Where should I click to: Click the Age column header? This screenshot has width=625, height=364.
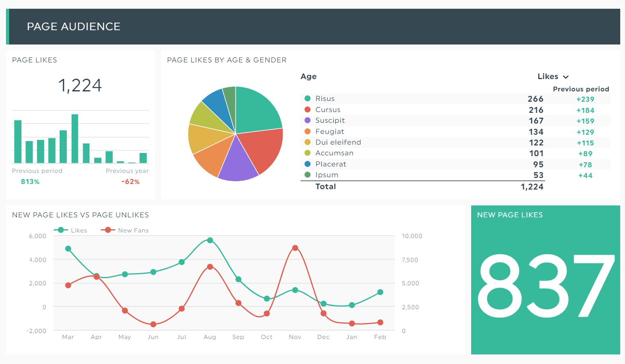(x=309, y=76)
